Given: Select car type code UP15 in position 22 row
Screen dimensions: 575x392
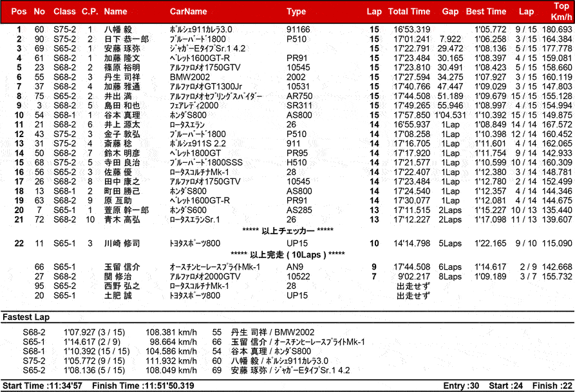Looking at the screenshot, I should coord(296,243).
